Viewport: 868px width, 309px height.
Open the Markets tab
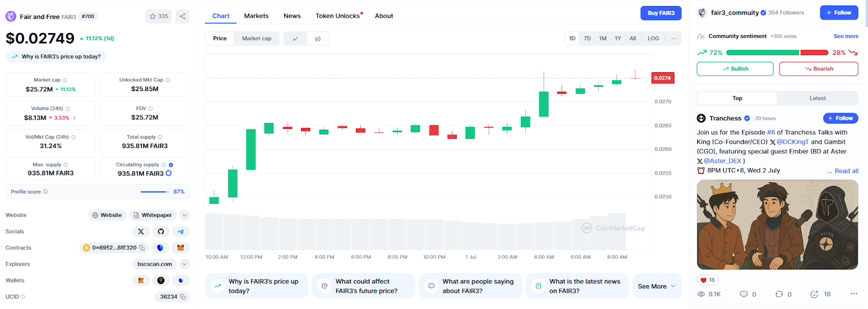(256, 16)
